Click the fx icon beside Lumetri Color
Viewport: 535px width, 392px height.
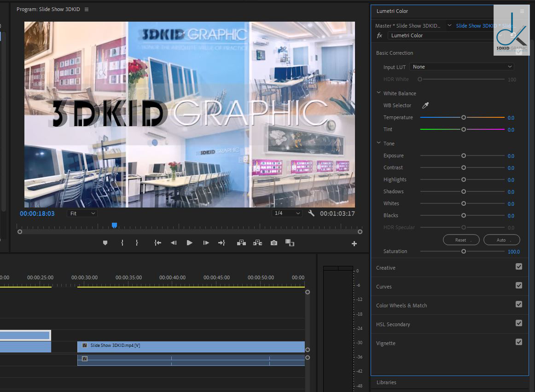pyautogui.click(x=379, y=35)
